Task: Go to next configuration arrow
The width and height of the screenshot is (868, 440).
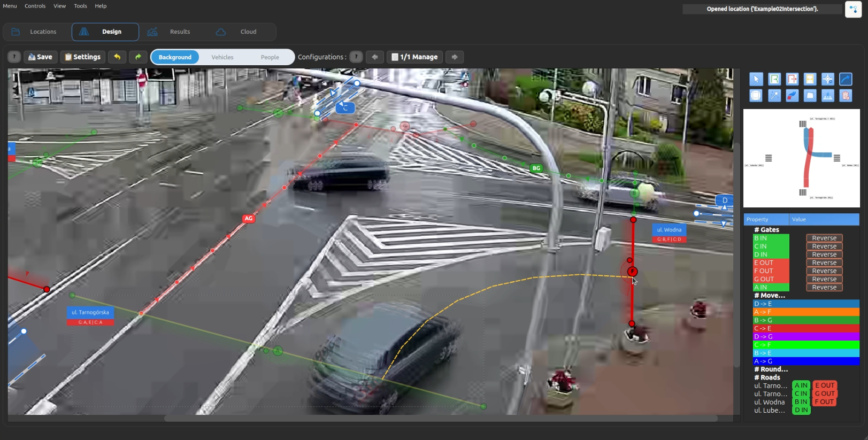Action: [x=455, y=57]
